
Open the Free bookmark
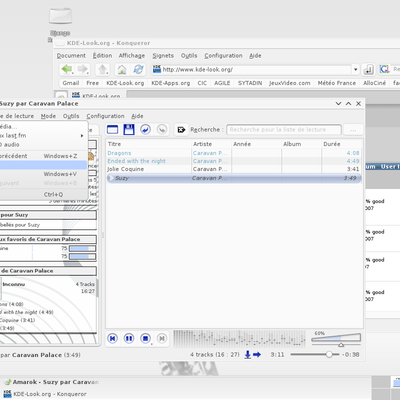tap(92, 83)
